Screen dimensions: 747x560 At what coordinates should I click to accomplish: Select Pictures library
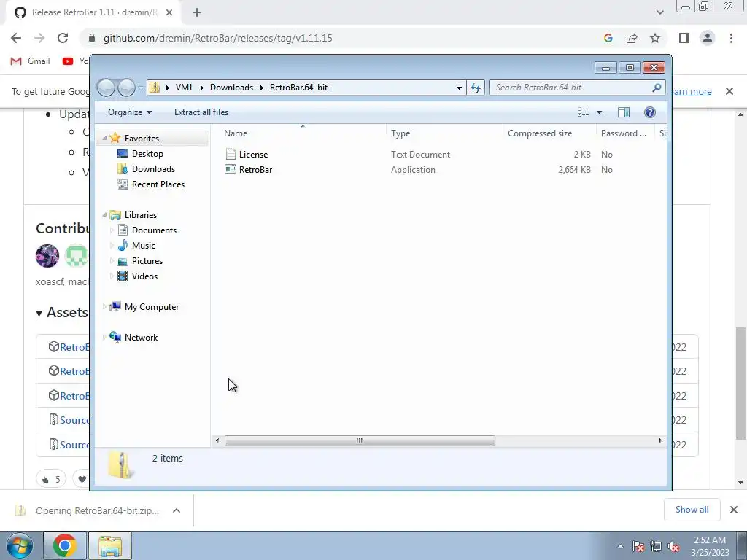click(x=147, y=261)
